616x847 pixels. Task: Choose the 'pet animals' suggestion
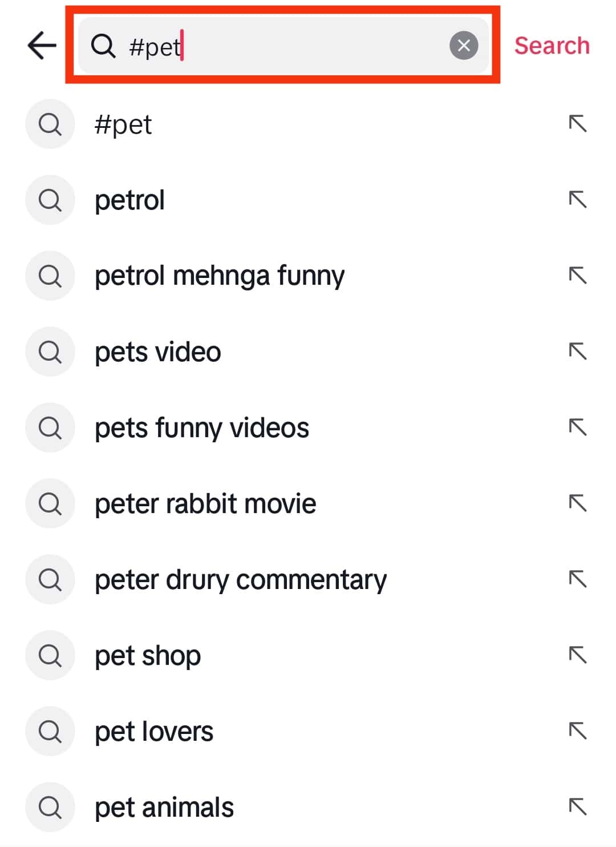[164, 808]
